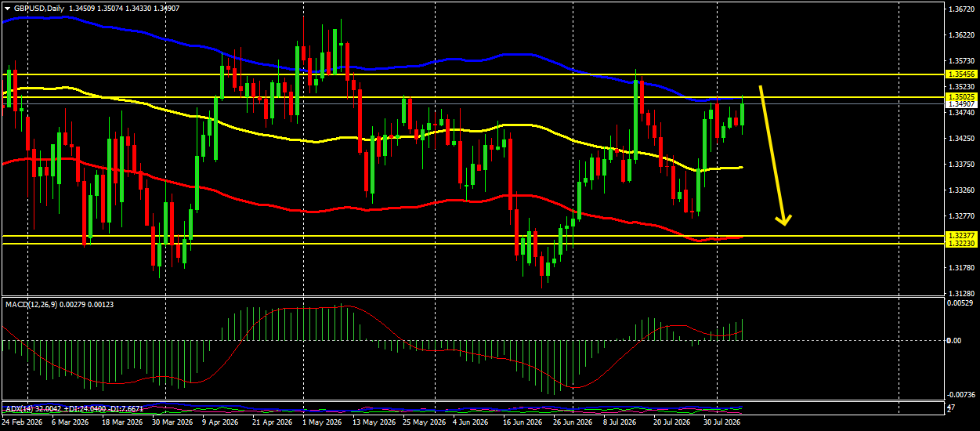980x431 pixels.
Task: Click the MACD scale value -0.00736
Action: point(960,395)
